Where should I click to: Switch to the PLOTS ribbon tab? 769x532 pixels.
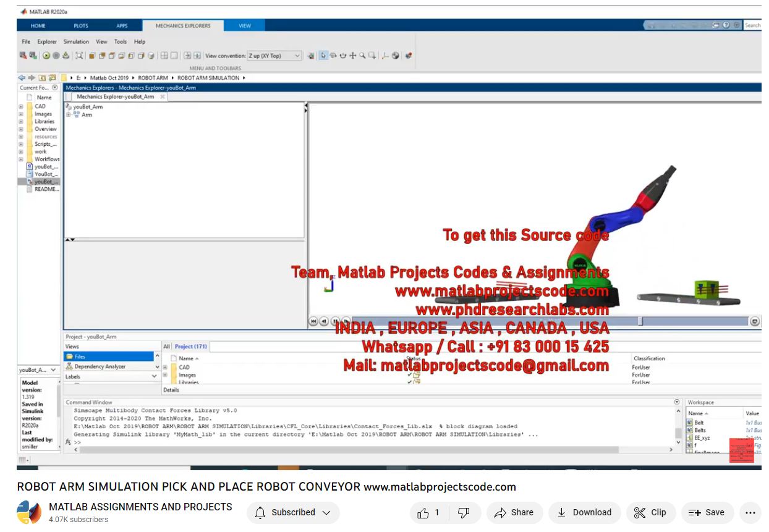(x=81, y=26)
